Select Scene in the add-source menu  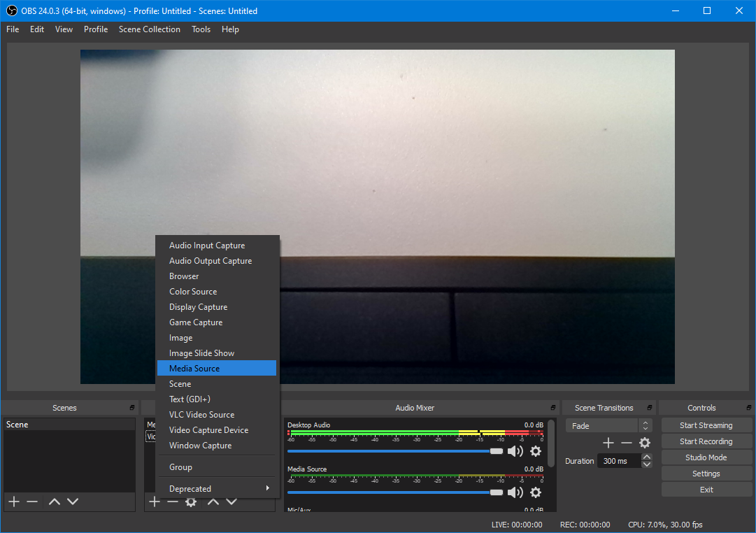click(217, 383)
